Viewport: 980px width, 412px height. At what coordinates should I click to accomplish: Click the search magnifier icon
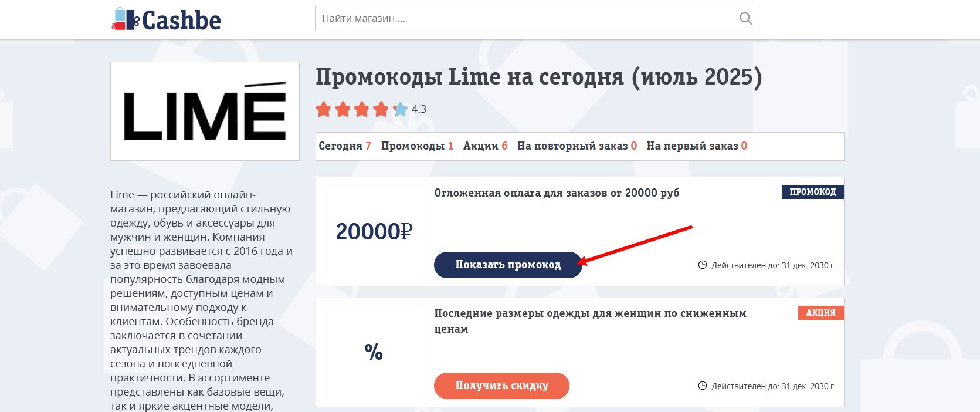point(745,19)
